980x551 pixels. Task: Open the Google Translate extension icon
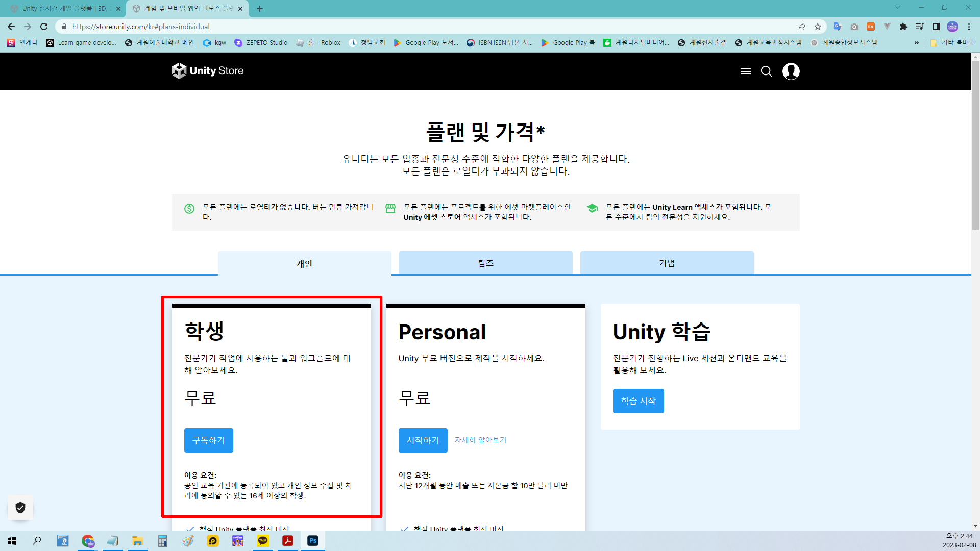click(838, 27)
